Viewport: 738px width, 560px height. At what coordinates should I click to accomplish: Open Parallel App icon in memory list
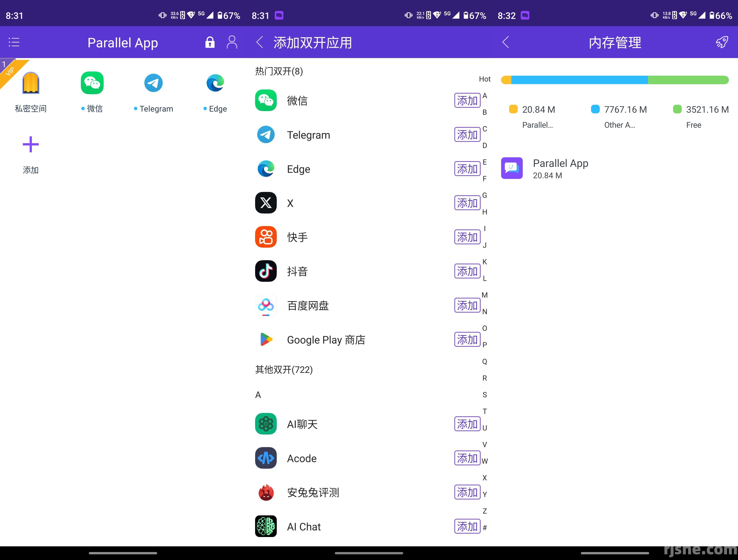[512, 168]
